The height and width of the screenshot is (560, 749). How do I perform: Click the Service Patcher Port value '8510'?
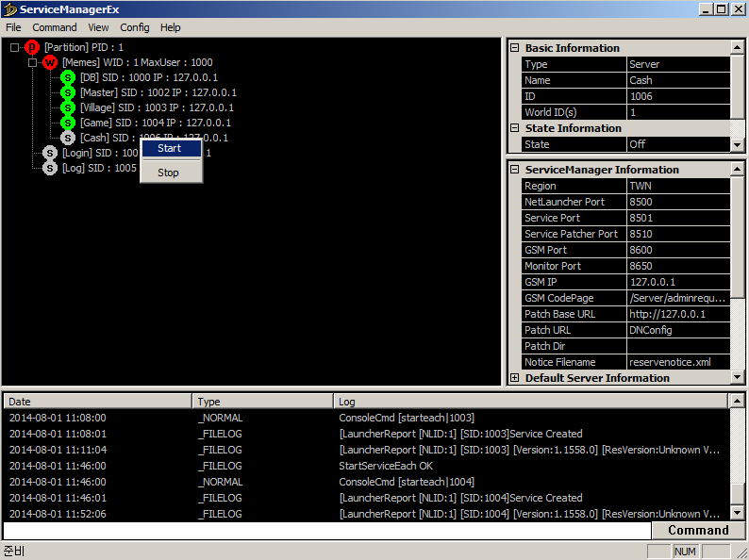click(678, 234)
